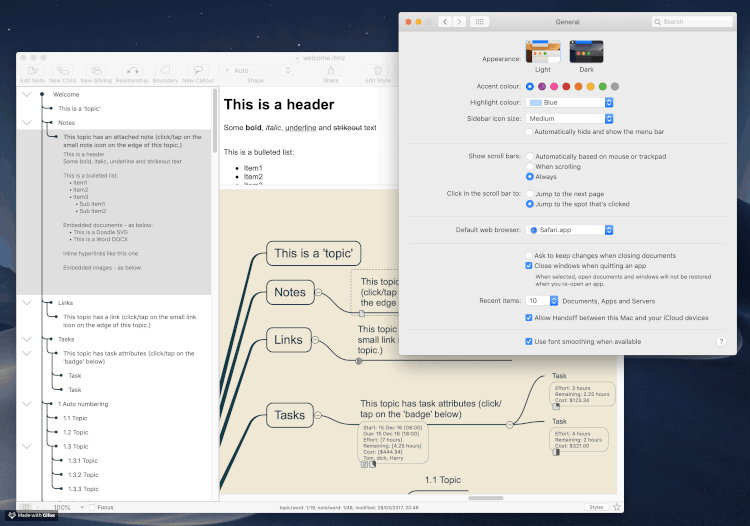The height and width of the screenshot is (526, 750).
Task: Select the orange accent colour
Action: (578, 87)
